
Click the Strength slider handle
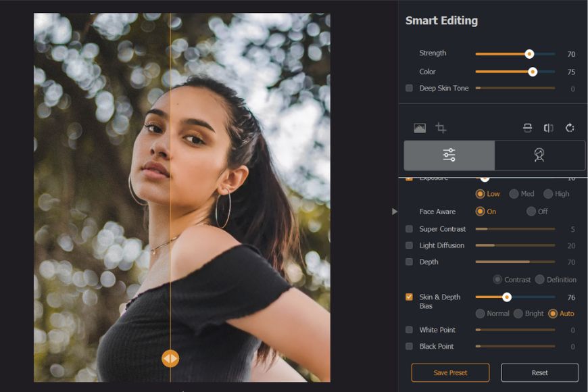pyautogui.click(x=529, y=54)
